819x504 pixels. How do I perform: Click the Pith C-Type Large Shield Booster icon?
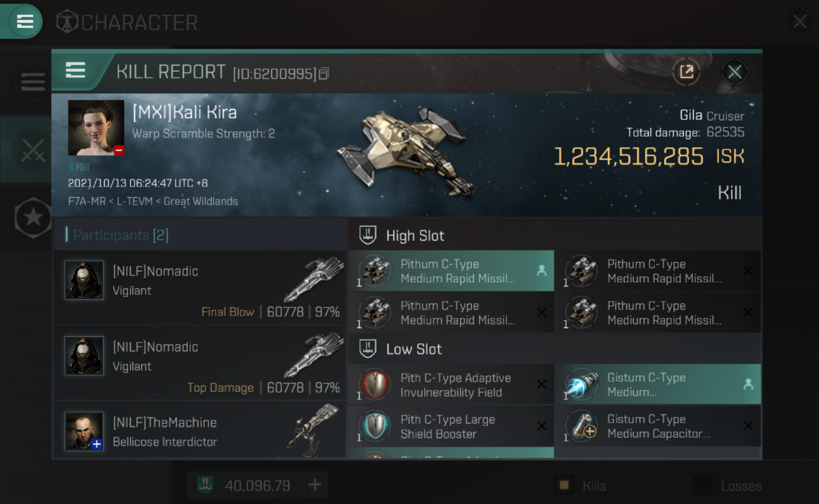coord(375,426)
